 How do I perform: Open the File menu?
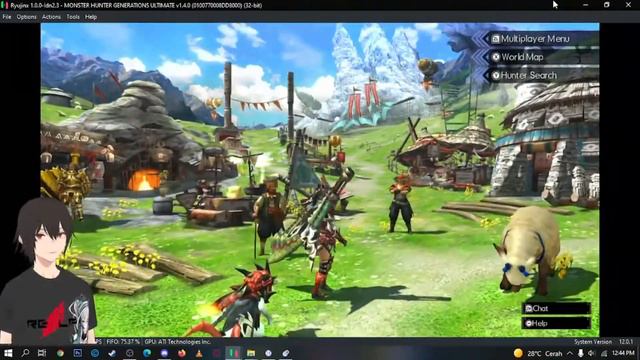(7, 17)
